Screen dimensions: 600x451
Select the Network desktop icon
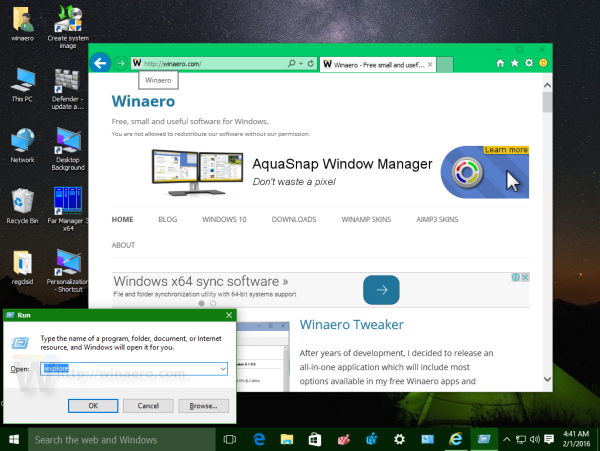(x=22, y=146)
